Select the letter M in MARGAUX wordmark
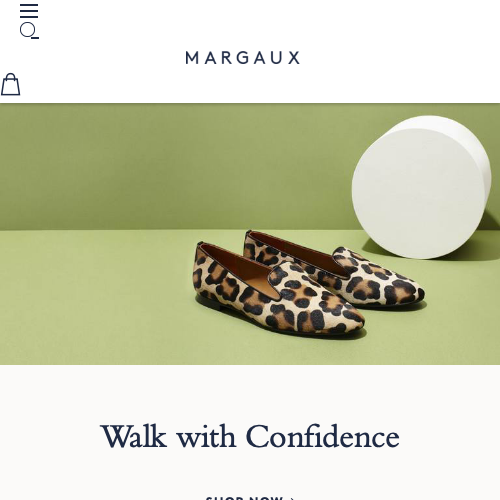 [192, 58]
